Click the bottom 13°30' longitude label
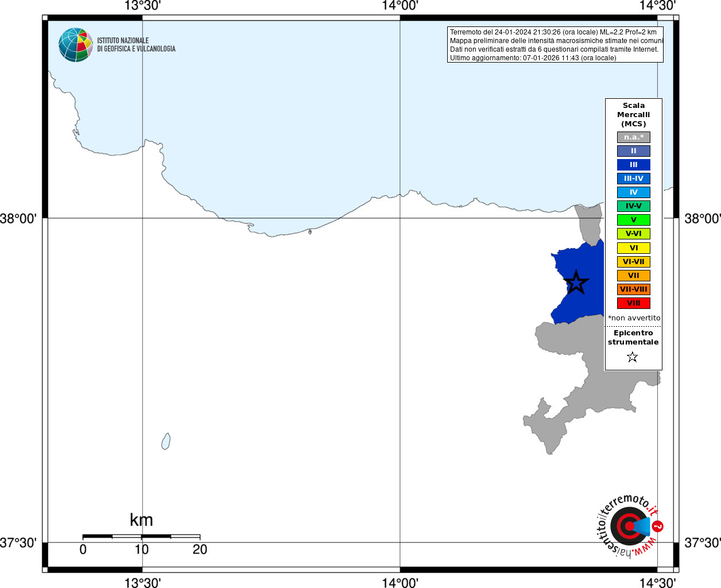 [142, 582]
